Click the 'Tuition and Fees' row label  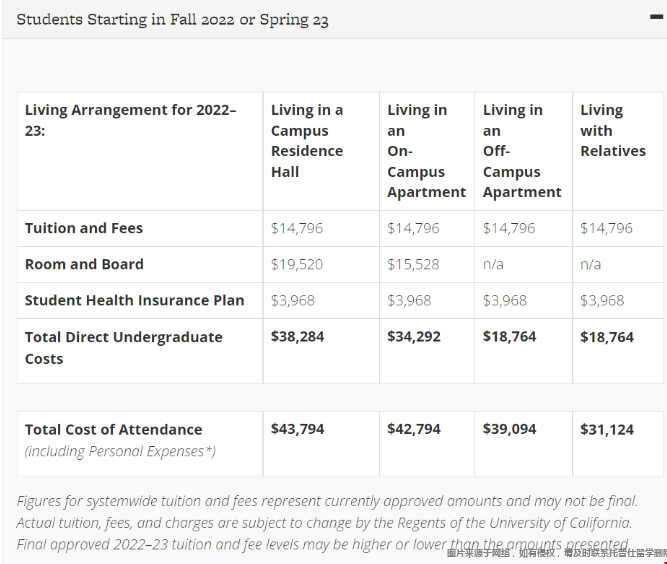[84, 228]
